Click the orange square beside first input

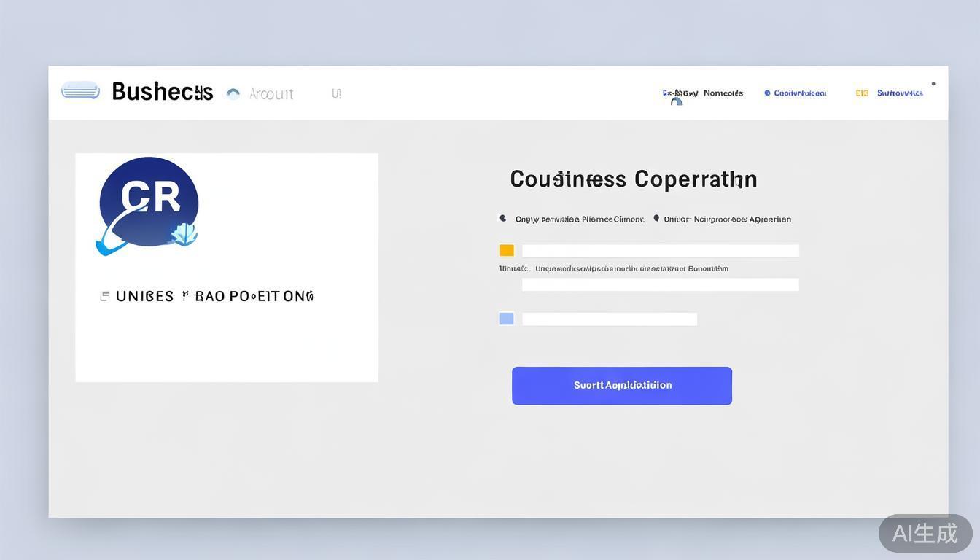tap(507, 251)
